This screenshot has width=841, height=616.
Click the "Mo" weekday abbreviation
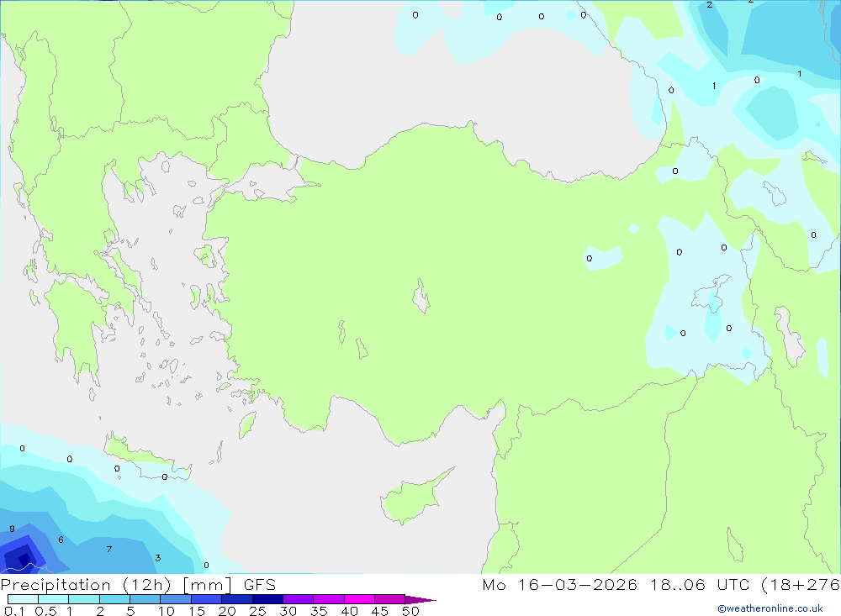(494, 585)
